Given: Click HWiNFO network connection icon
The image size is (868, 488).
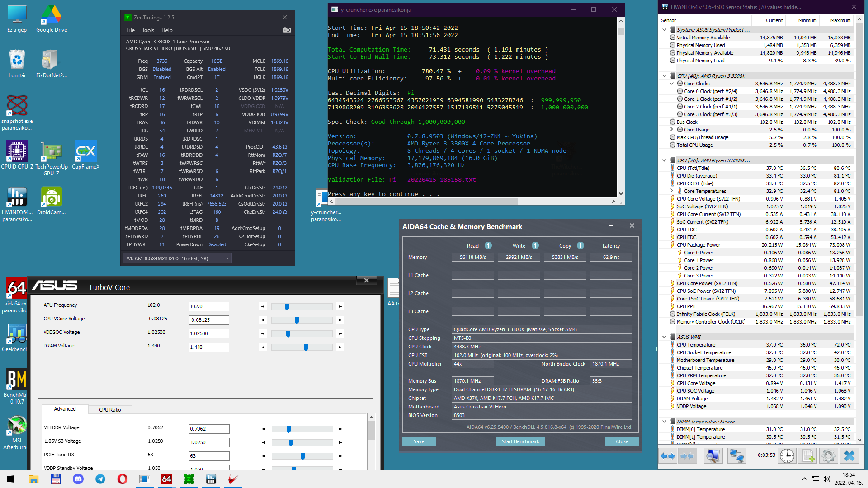Looking at the screenshot, I should (736, 456).
